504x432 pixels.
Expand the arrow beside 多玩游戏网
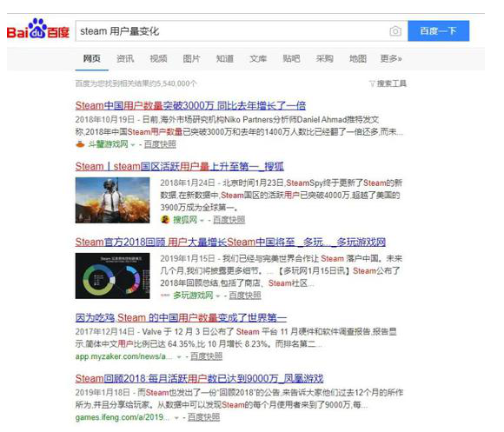[x=218, y=296]
